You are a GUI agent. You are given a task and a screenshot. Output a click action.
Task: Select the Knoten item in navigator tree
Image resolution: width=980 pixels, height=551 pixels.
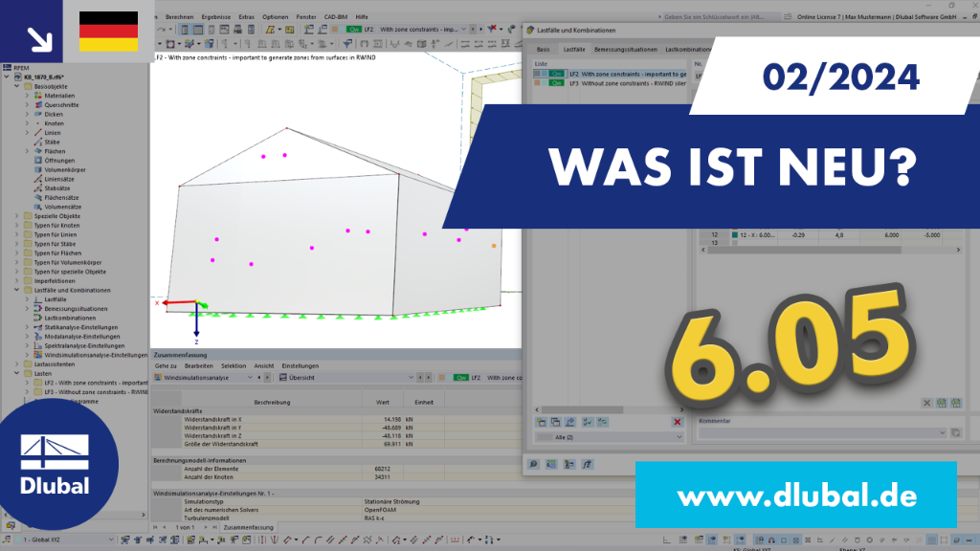(x=54, y=123)
